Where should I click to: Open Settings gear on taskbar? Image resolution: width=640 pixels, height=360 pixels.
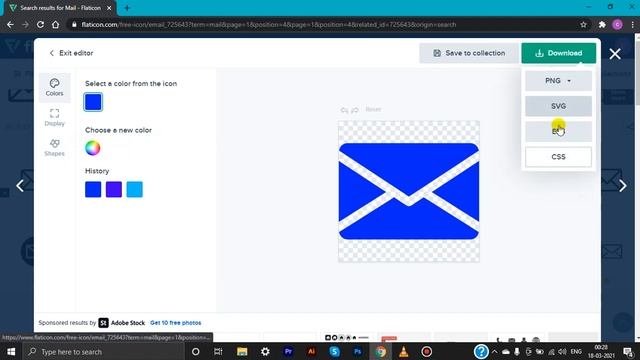tap(265, 351)
